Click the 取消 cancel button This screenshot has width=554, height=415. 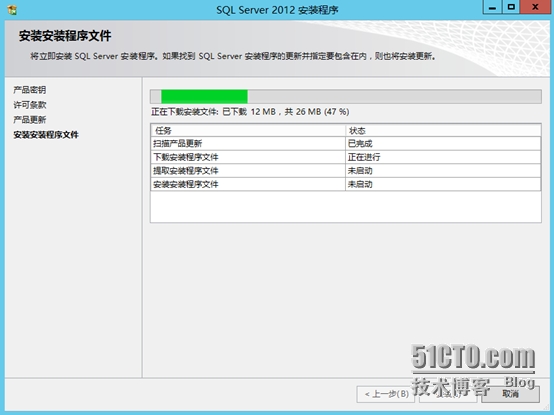[x=510, y=394]
